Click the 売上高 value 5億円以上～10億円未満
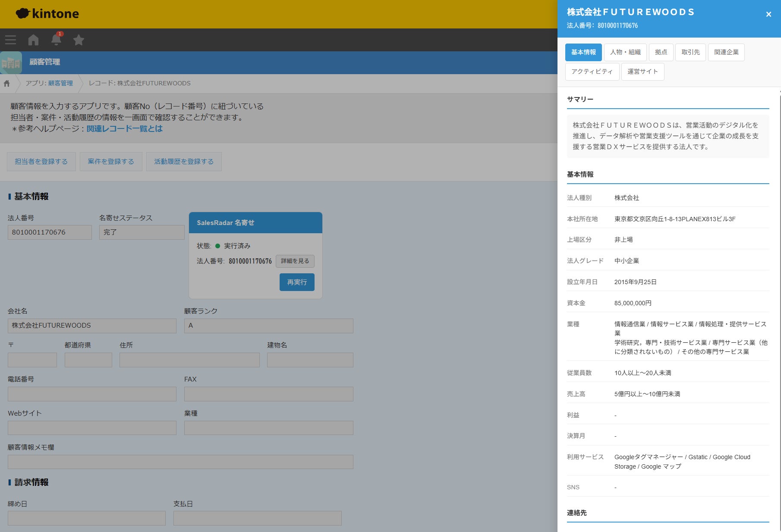781x532 pixels. coord(647,394)
